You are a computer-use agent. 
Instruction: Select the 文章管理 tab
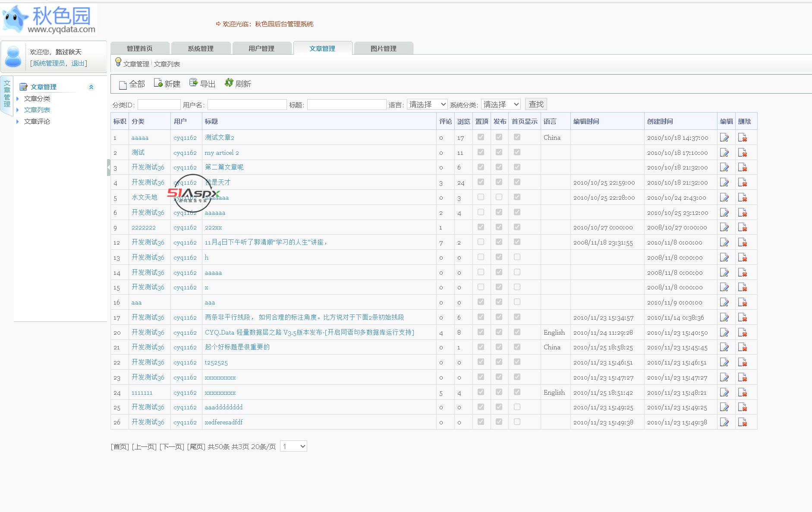pos(323,48)
